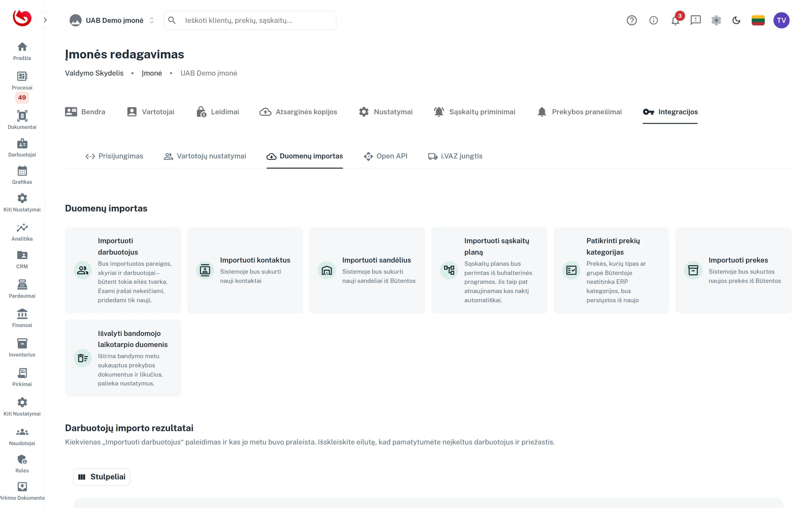Click the Importuoti darbuotojus card
The image size is (812, 508).
(x=123, y=270)
